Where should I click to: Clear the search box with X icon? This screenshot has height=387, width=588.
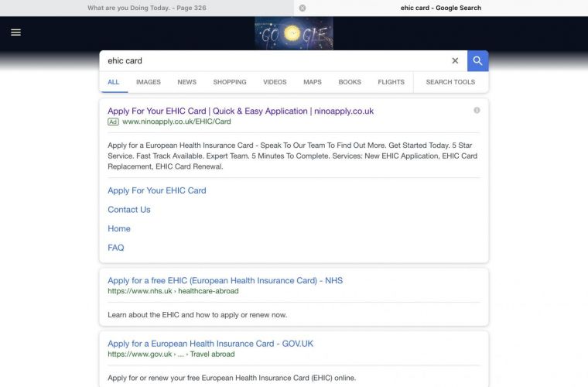(455, 60)
